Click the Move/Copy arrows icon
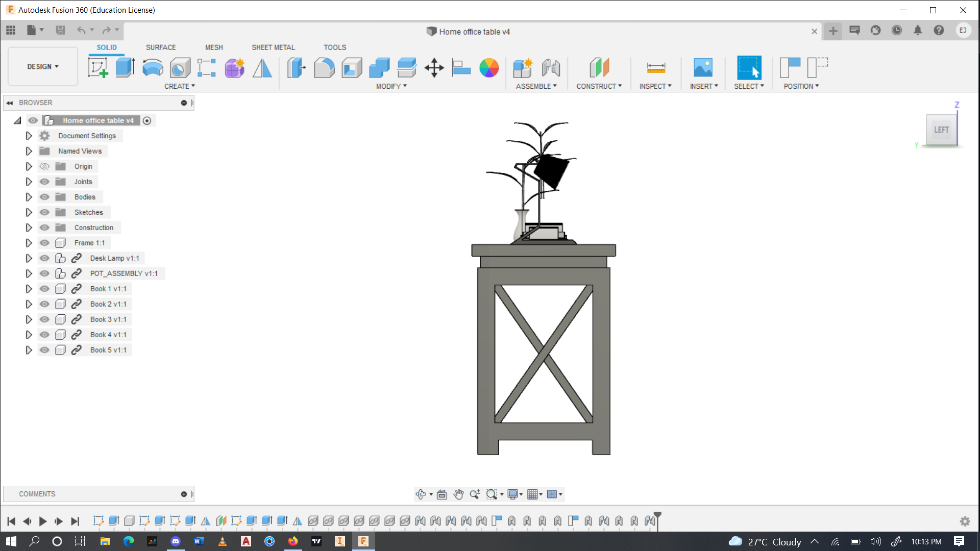This screenshot has width=980, height=551. (x=434, y=67)
